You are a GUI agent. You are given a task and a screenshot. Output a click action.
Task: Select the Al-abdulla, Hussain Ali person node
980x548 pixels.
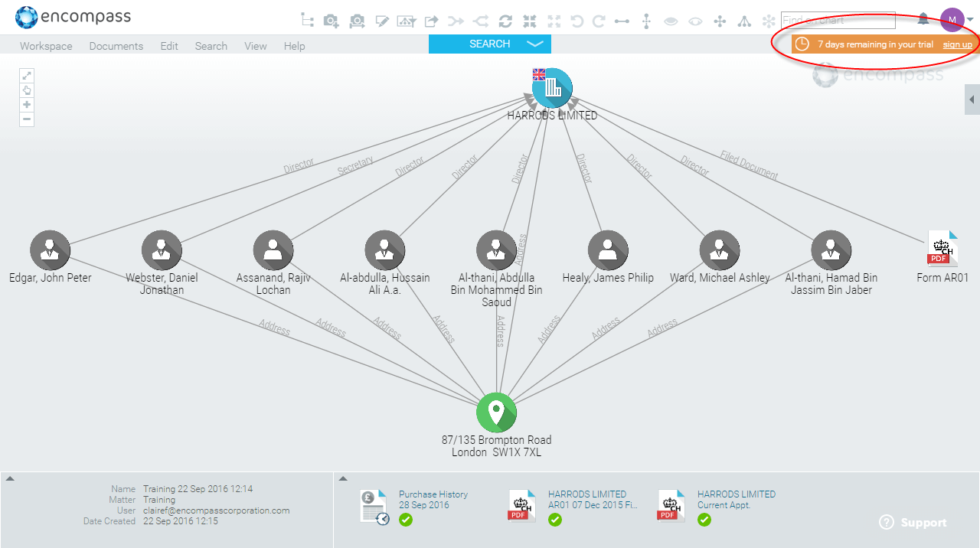(x=385, y=250)
